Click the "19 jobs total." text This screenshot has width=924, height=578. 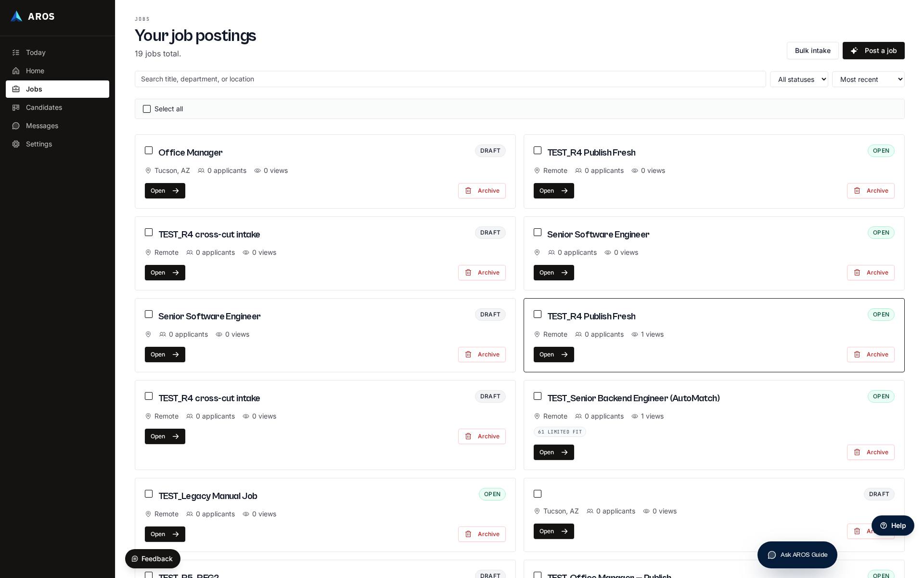[x=158, y=53]
